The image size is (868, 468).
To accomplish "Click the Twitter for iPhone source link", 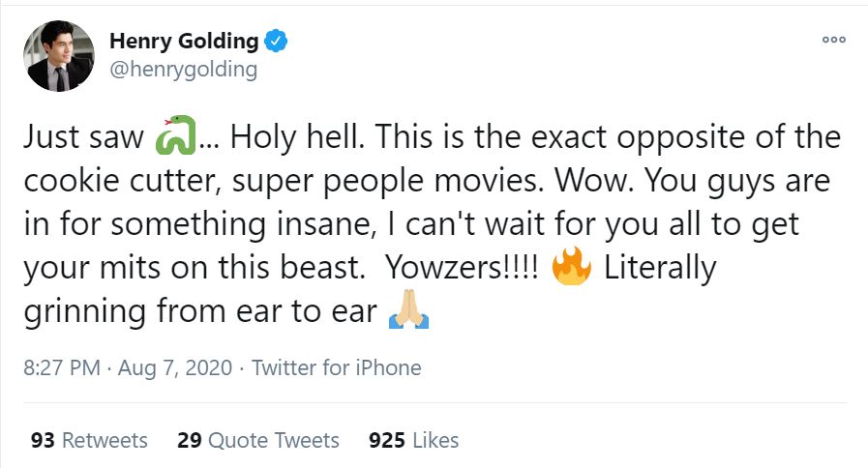I will (x=337, y=367).
